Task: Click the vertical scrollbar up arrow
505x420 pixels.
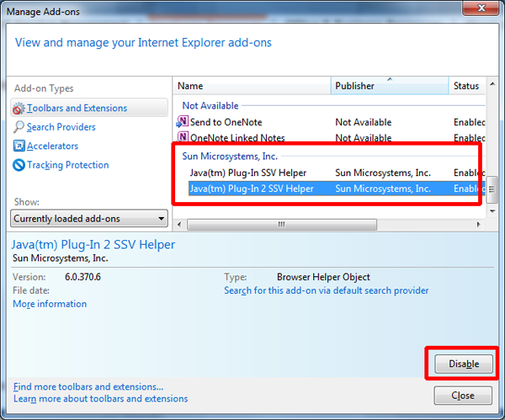Action: tap(492, 84)
